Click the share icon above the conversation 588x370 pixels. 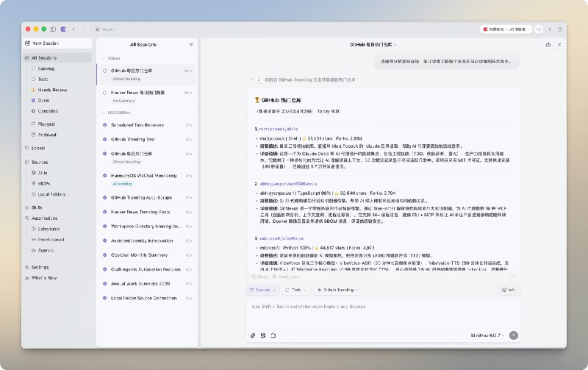548,45
